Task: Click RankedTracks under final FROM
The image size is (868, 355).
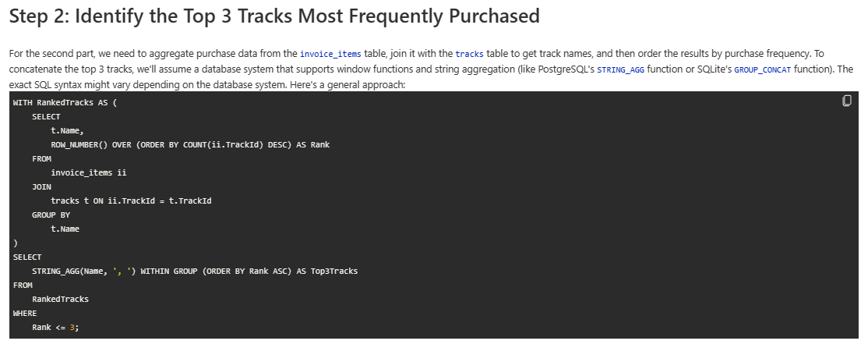Action: pyautogui.click(x=60, y=299)
